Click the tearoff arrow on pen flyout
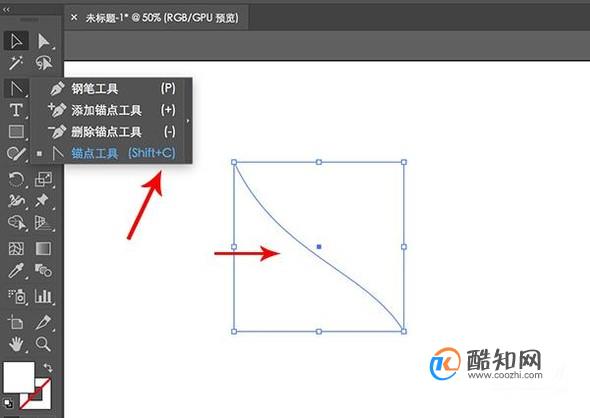 coord(188,121)
